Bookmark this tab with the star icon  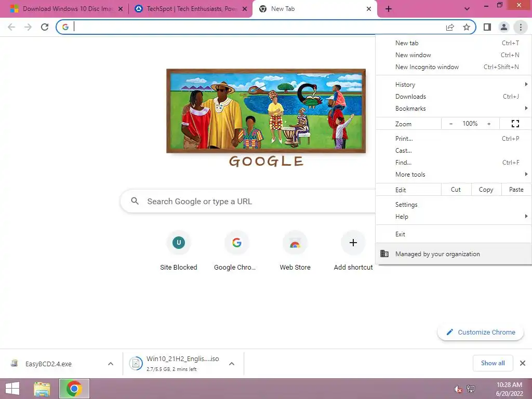click(x=467, y=27)
